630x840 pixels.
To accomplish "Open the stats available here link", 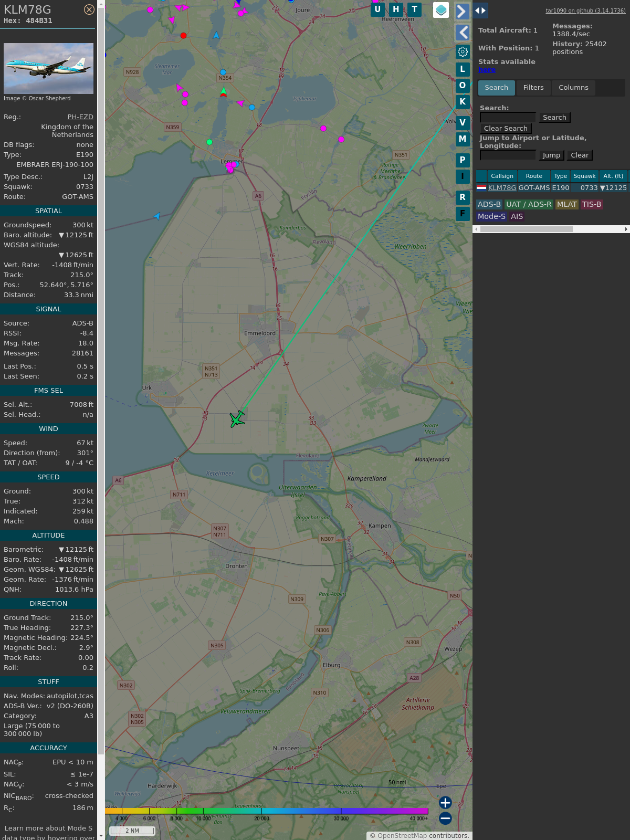I will [487, 70].
